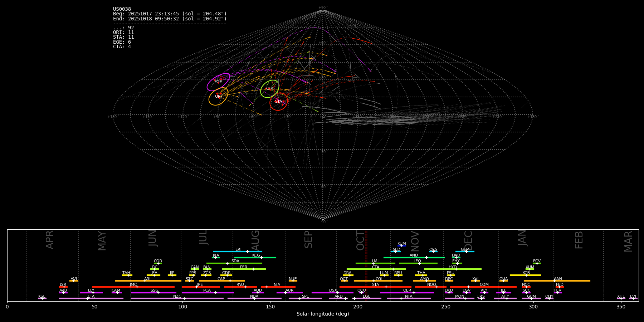Select the PCA shower bar in the timeline
The width and height of the screenshot is (644, 322).
click(x=208, y=293)
